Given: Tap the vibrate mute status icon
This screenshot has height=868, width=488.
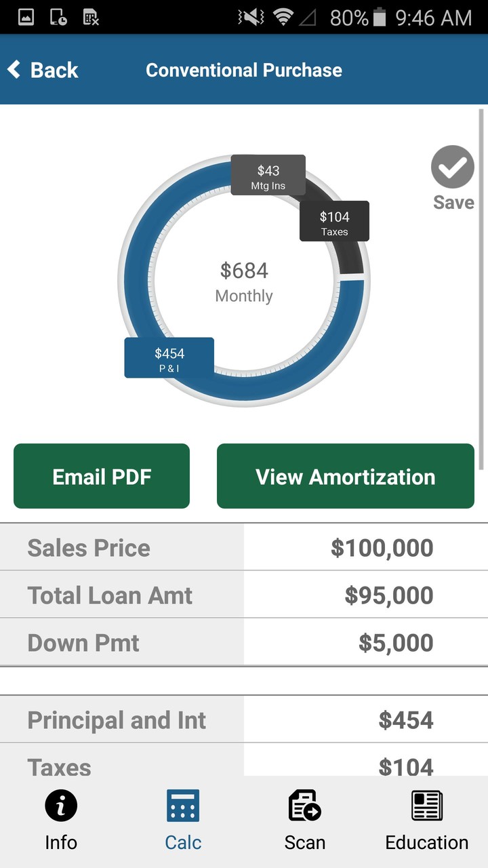Looking at the screenshot, I should (251, 17).
